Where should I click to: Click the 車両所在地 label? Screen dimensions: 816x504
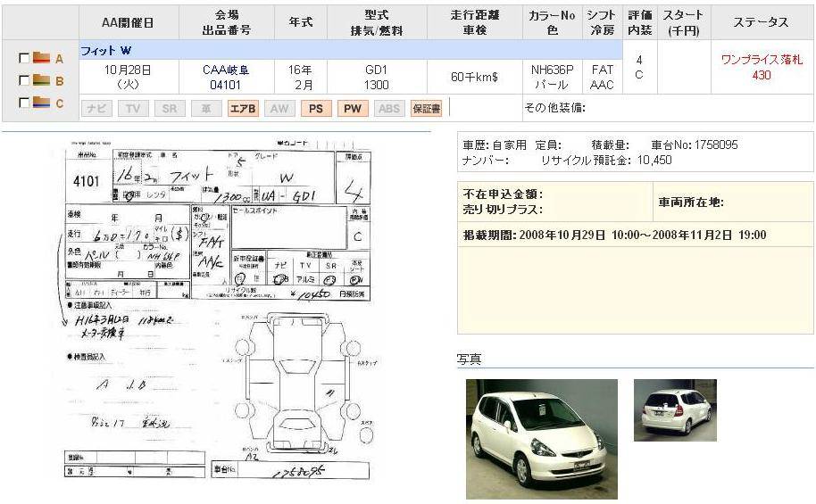[x=691, y=202]
